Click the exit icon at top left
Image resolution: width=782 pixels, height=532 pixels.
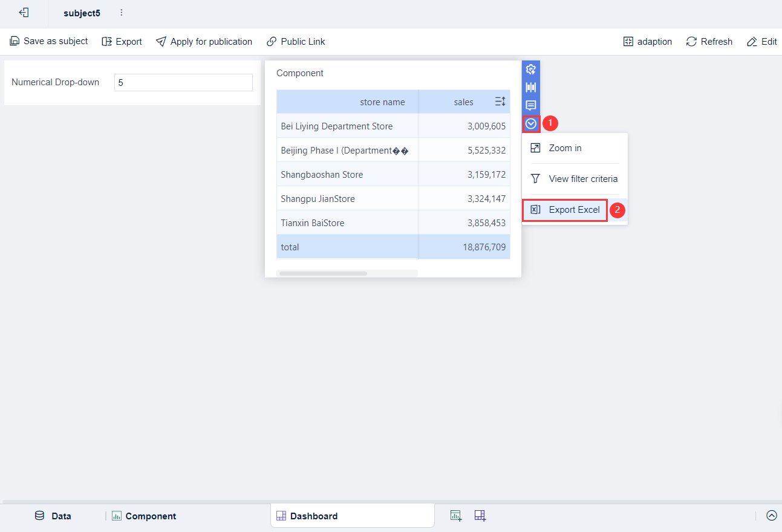tap(24, 13)
